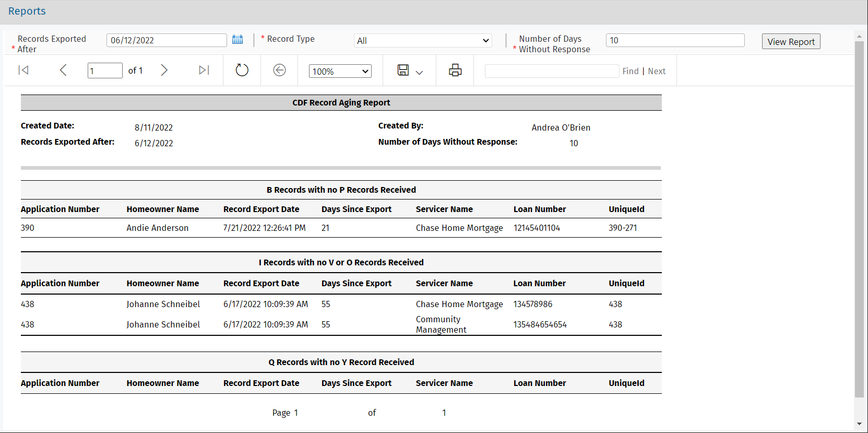The height and width of the screenshot is (433, 868).
Task: Click the Records Exported After date field
Action: (166, 40)
